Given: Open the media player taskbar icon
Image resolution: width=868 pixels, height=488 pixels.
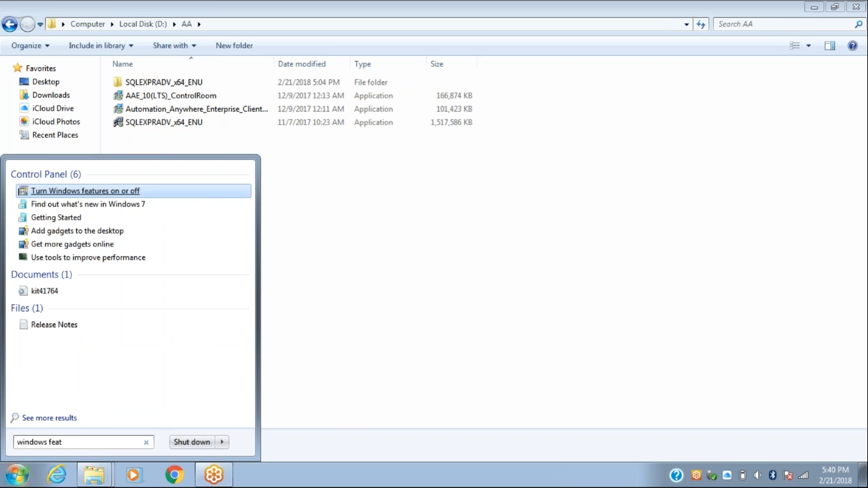Looking at the screenshot, I should click(x=133, y=475).
